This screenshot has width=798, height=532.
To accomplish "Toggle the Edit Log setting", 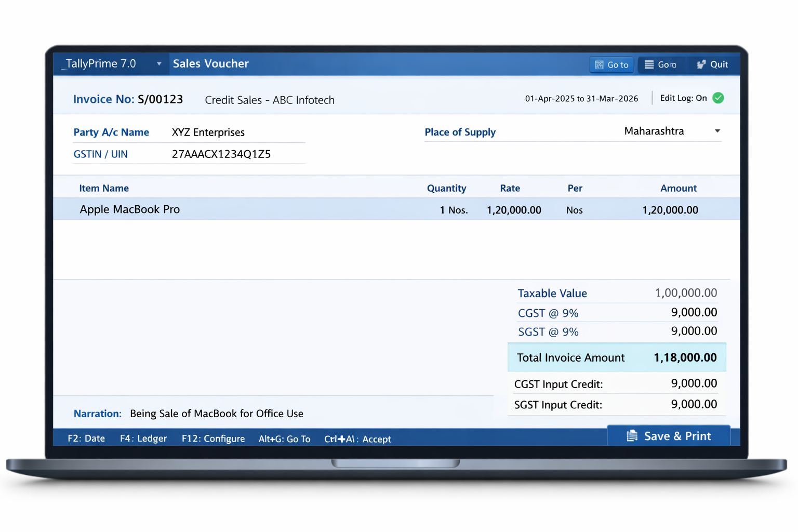I will [x=683, y=98].
